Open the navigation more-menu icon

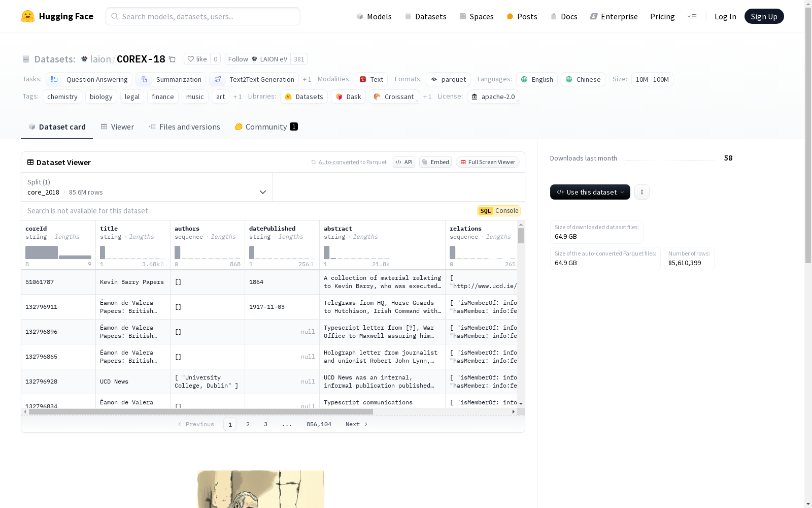coord(692,16)
